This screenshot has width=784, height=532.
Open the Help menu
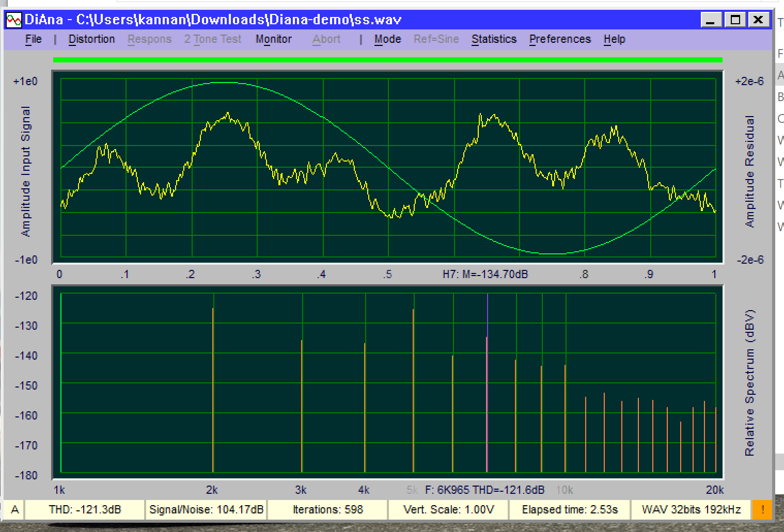pyautogui.click(x=614, y=39)
